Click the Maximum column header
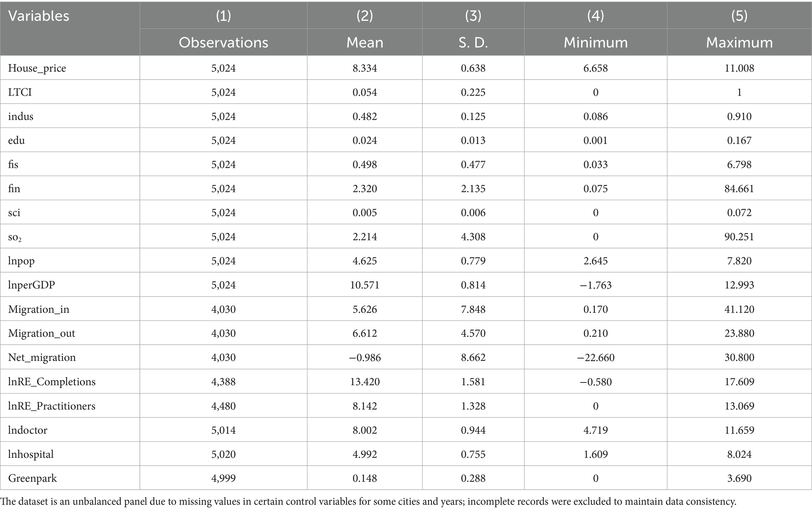The height and width of the screenshot is (510, 812). pos(739,42)
